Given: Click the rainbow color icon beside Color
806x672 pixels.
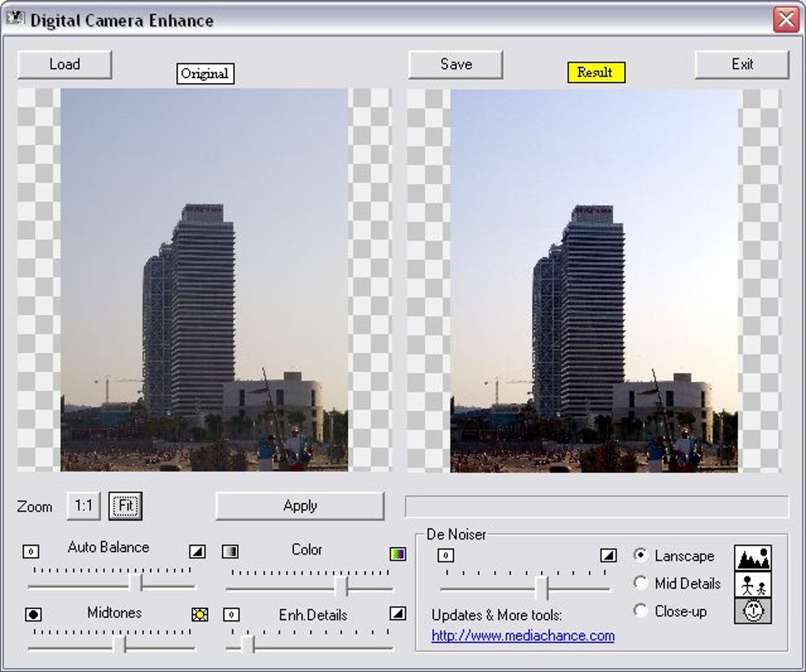Looking at the screenshot, I should point(397,554).
